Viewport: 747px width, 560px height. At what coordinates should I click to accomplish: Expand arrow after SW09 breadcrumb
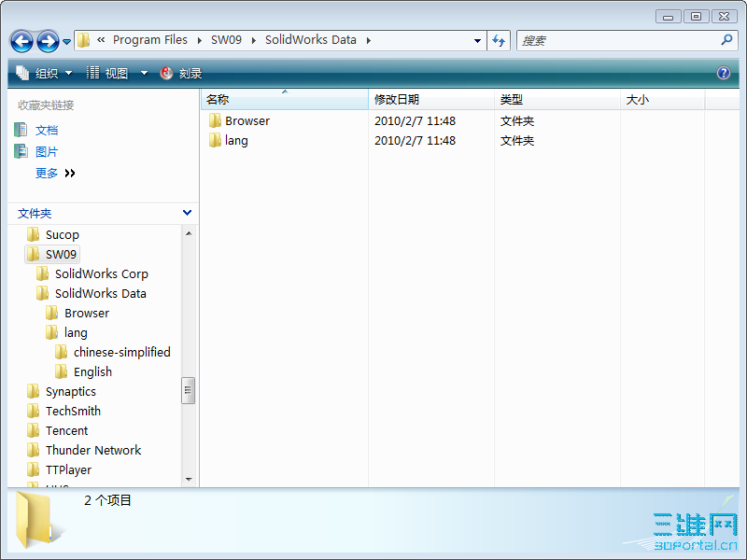(x=253, y=40)
